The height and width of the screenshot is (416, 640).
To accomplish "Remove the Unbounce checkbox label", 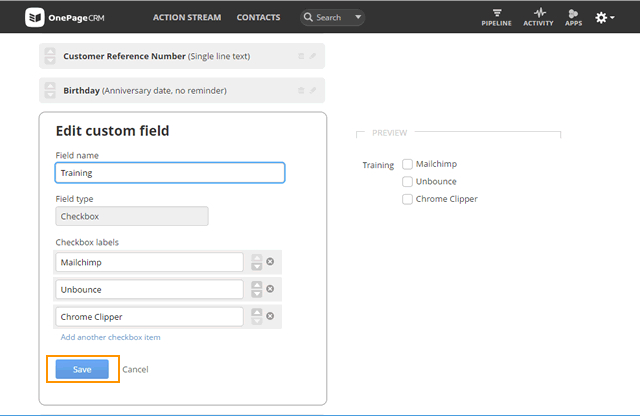I will 270,289.
